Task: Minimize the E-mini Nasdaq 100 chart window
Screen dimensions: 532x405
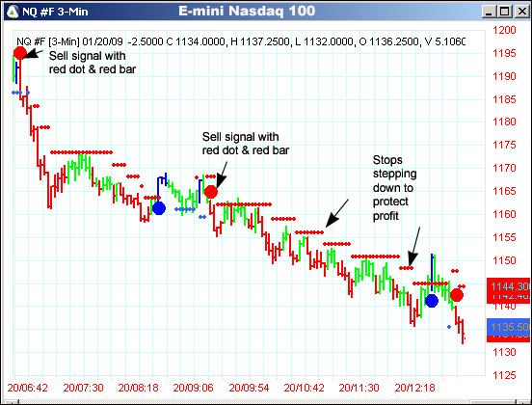Action: pyautogui.click(x=489, y=12)
